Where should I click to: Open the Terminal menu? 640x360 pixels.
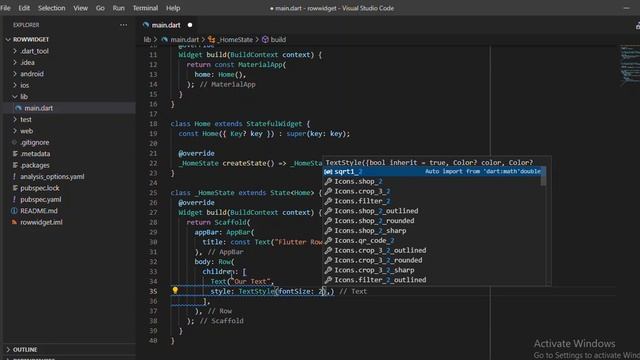click(145, 8)
